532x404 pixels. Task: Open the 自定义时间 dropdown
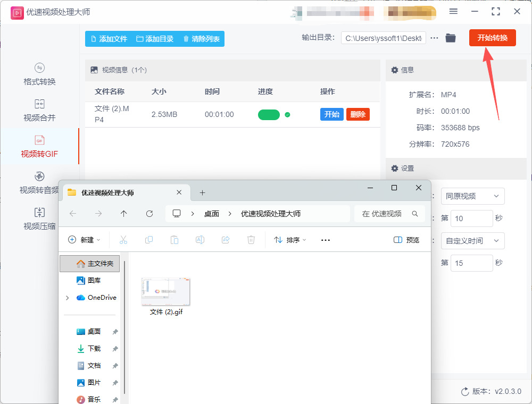472,241
